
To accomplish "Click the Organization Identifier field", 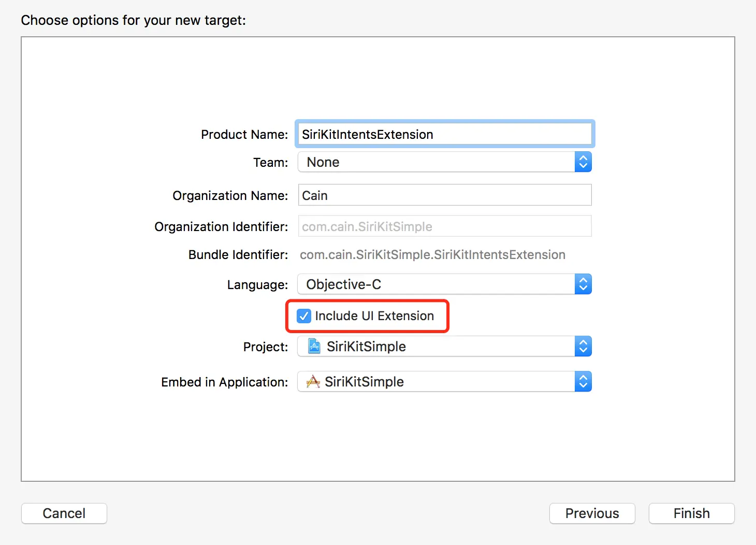I will [x=444, y=226].
